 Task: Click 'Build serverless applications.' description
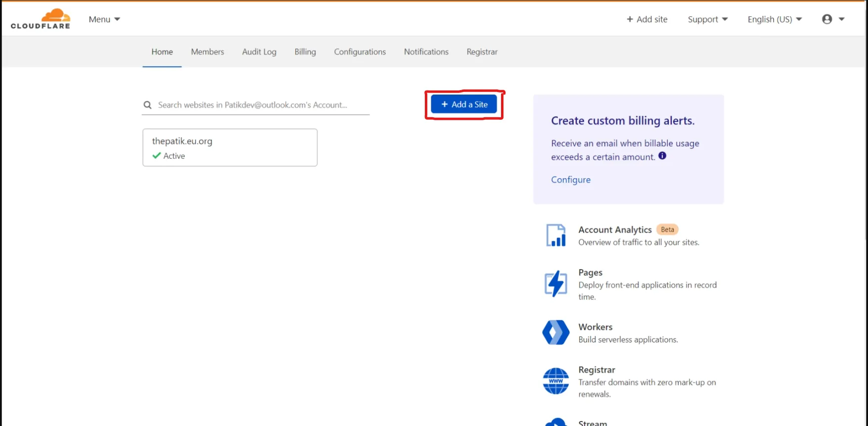628,339
